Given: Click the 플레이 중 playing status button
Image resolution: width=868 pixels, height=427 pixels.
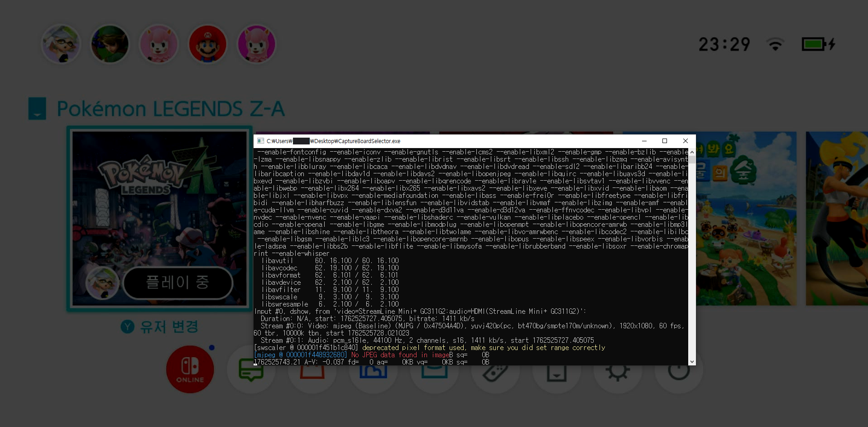Looking at the screenshot, I should pyautogui.click(x=178, y=283).
